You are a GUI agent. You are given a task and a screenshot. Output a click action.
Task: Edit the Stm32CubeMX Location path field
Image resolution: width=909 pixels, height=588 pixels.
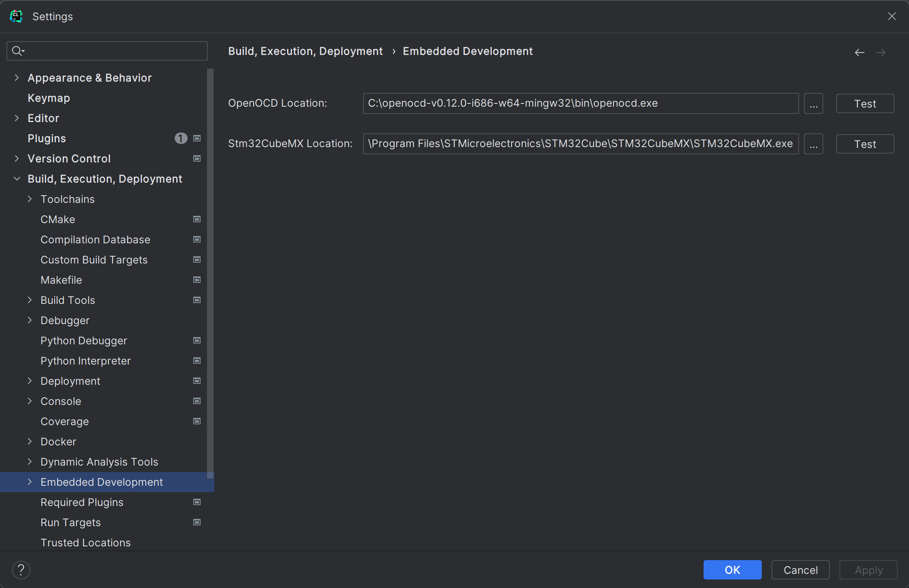click(x=581, y=144)
